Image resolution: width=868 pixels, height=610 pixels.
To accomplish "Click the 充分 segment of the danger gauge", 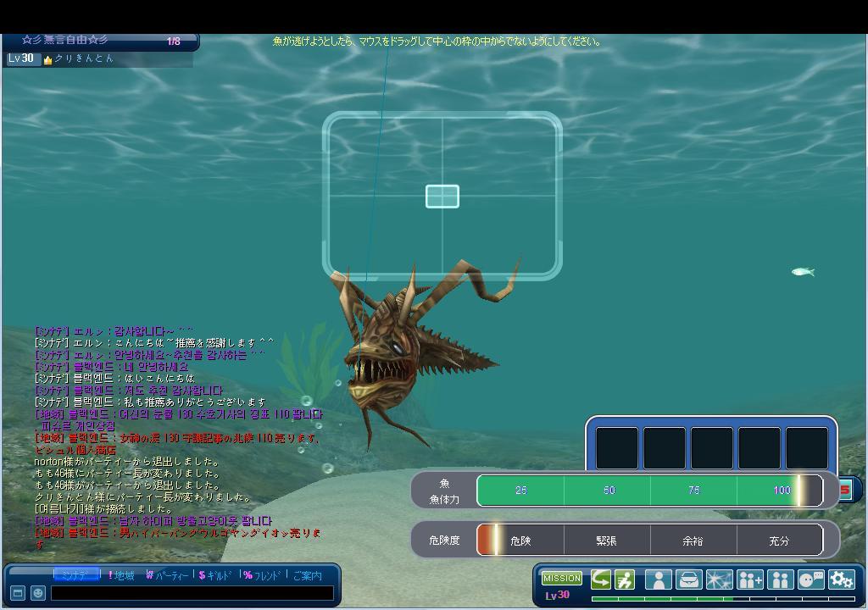I will point(780,541).
